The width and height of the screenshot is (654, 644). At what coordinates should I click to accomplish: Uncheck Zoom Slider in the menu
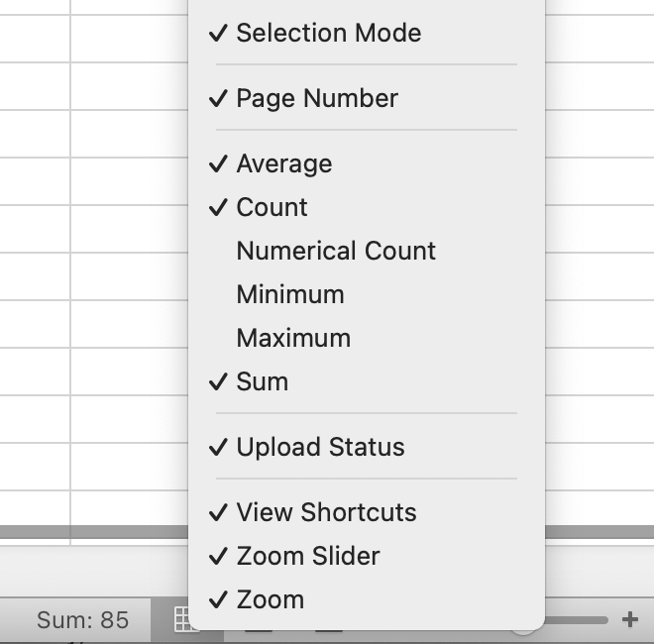point(307,556)
